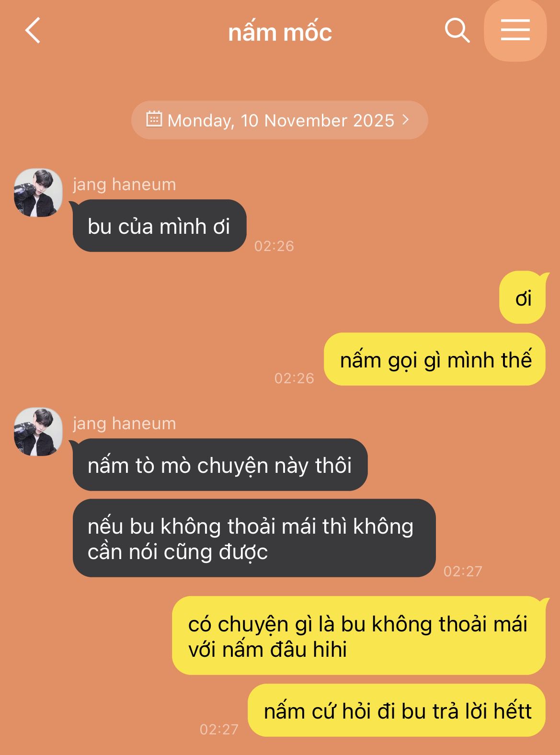Screen dimensions: 560x755
Task: Select message "nấm cứ hỏi đi bu"
Action: [397, 710]
